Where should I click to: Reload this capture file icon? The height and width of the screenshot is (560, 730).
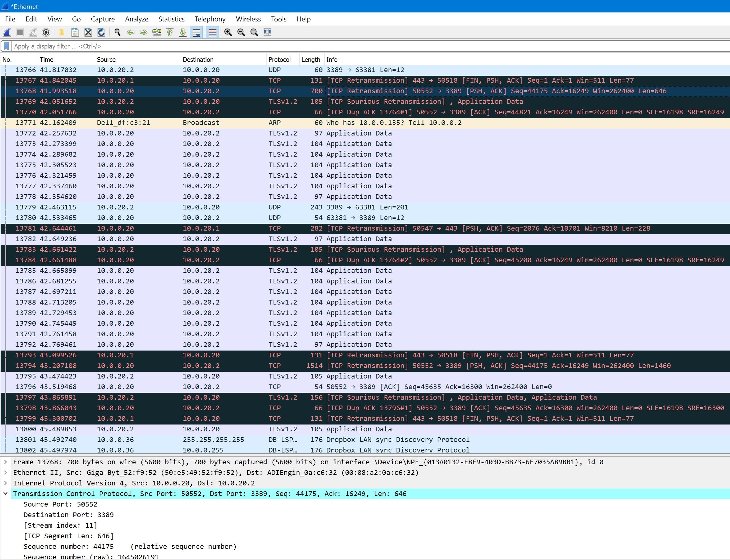tap(101, 32)
